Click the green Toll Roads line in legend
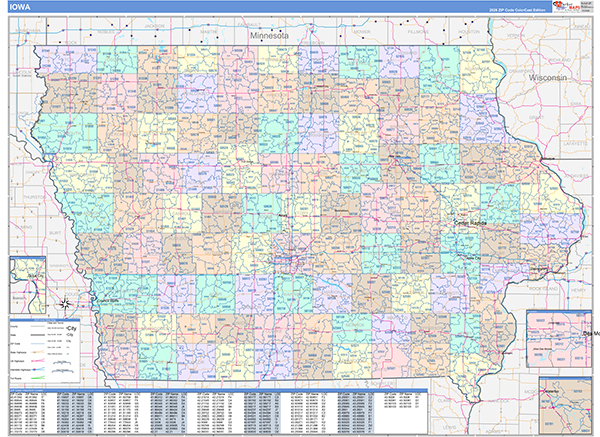This screenshot has height=437, width=600. click(38, 378)
